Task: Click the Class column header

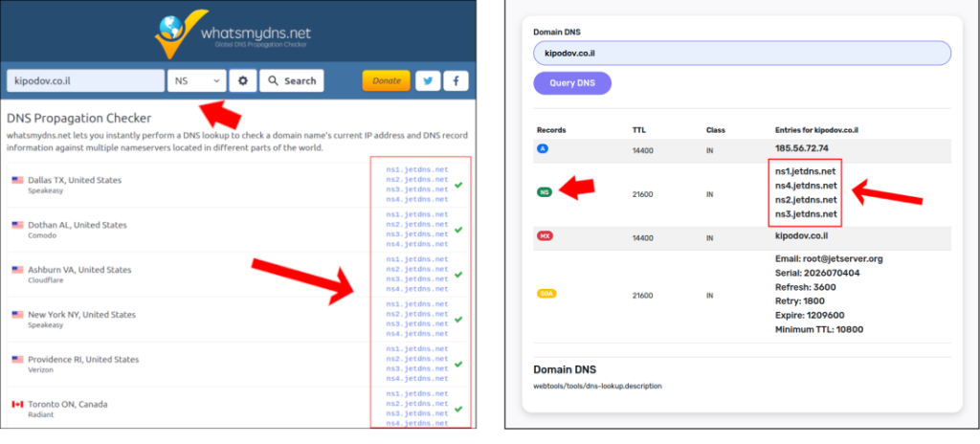Action: click(716, 131)
